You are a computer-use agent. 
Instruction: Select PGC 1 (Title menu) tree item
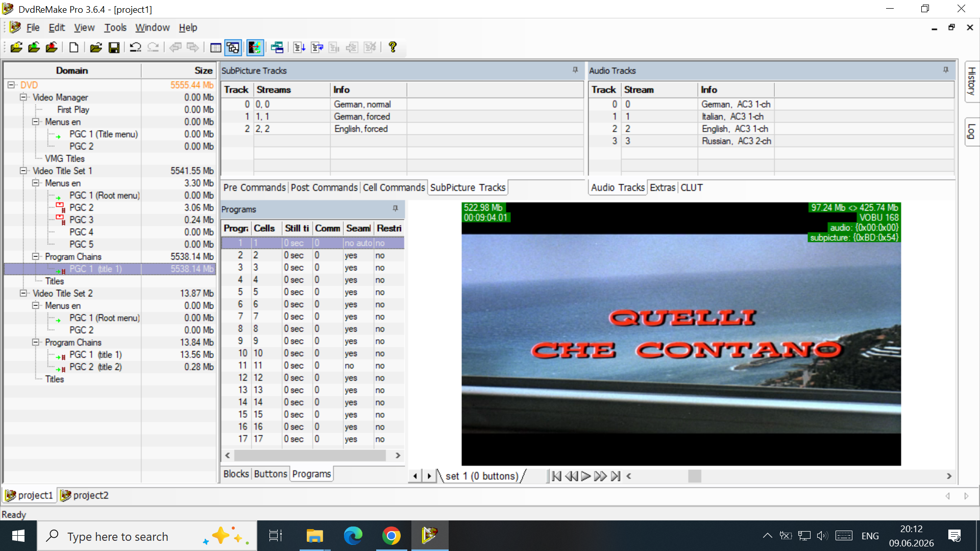[x=104, y=134]
